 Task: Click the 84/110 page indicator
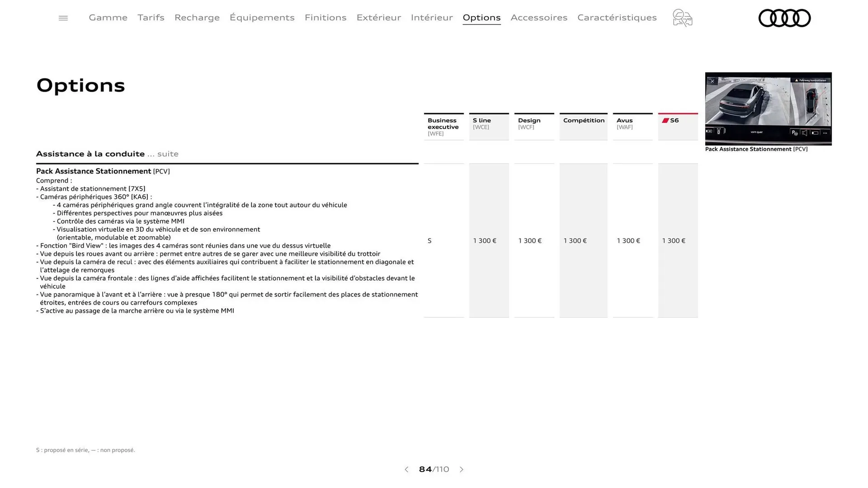point(434,469)
